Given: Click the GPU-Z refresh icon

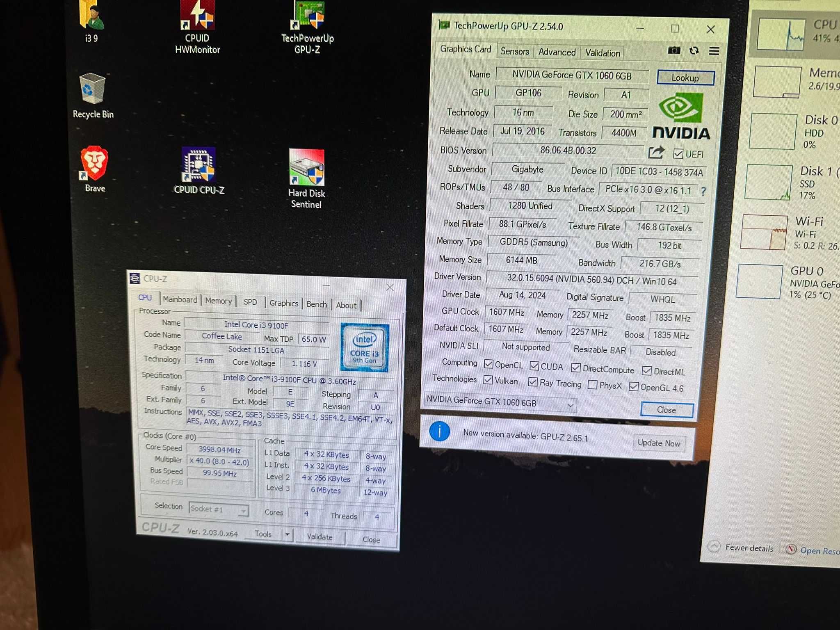Looking at the screenshot, I should (x=694, y=50).
